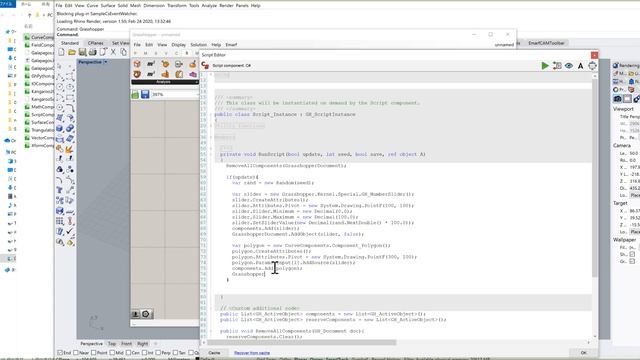Open the Emarf menu in Grasshopper
This screenshot has height=360, width=640.
[x=231, y=44]
